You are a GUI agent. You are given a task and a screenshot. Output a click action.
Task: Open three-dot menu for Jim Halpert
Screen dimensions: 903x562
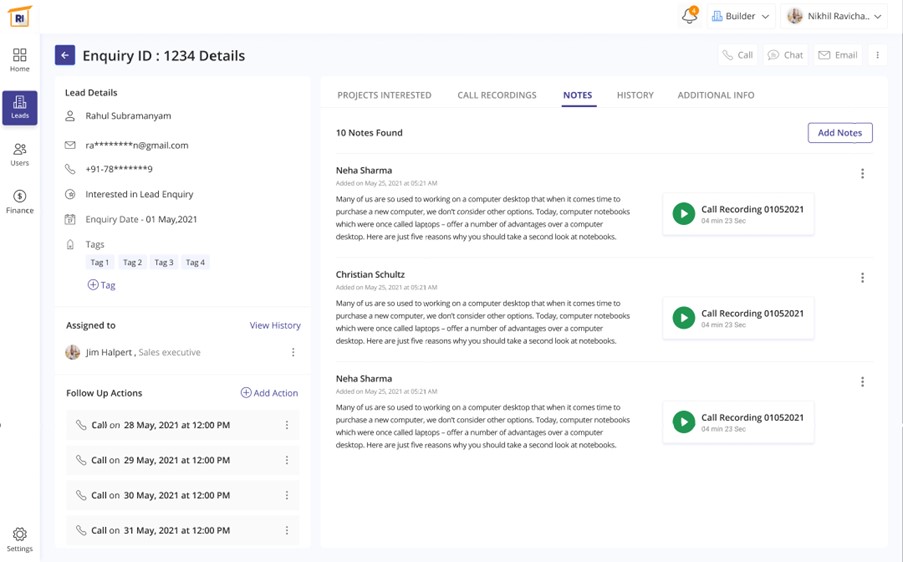[x=293, y=353]
